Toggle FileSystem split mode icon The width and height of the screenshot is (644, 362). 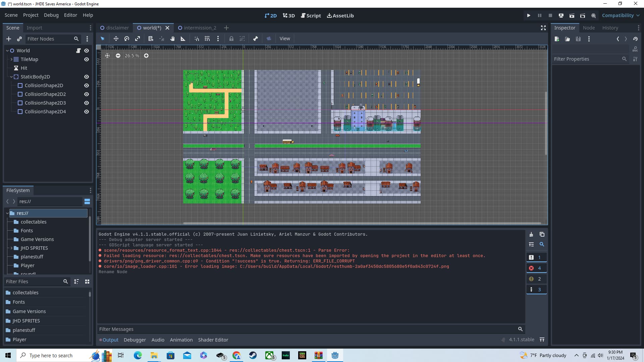[87, 201]
